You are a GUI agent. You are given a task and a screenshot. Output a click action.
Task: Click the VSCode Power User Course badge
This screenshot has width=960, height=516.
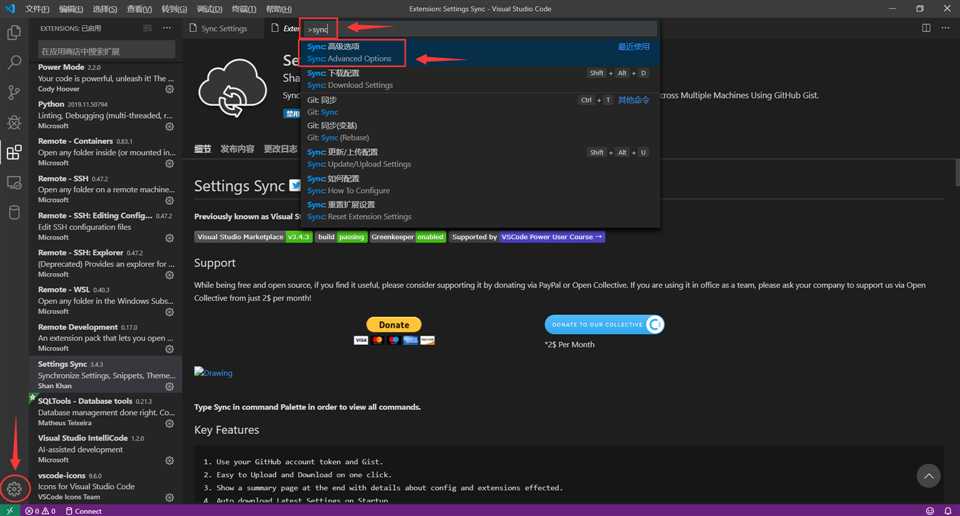coord(527,237)
